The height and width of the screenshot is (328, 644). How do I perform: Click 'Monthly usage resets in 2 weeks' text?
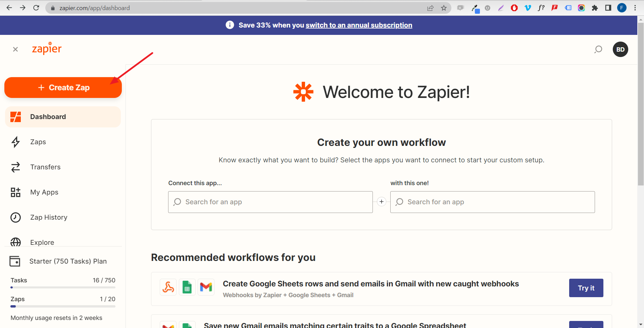point(56,318)
